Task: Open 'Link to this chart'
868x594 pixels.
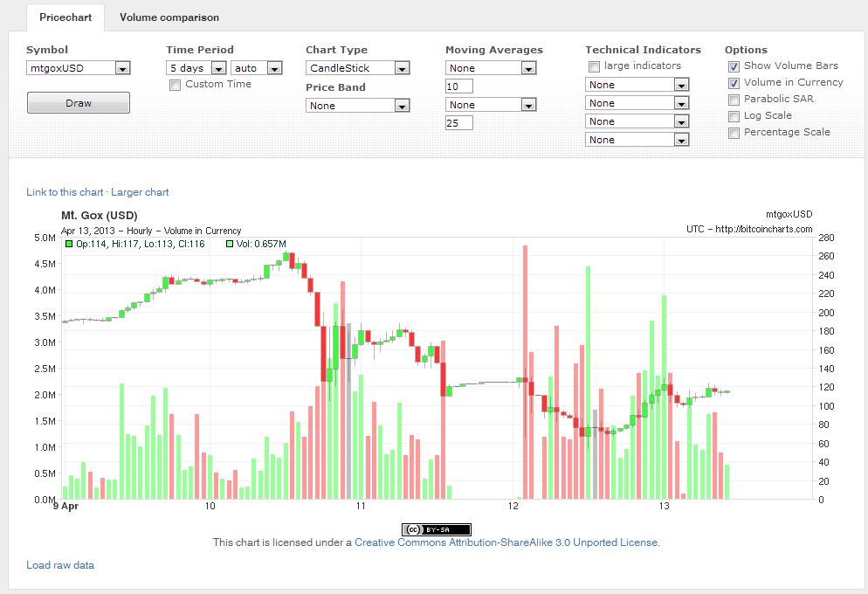Action: [x=65, y=192]
